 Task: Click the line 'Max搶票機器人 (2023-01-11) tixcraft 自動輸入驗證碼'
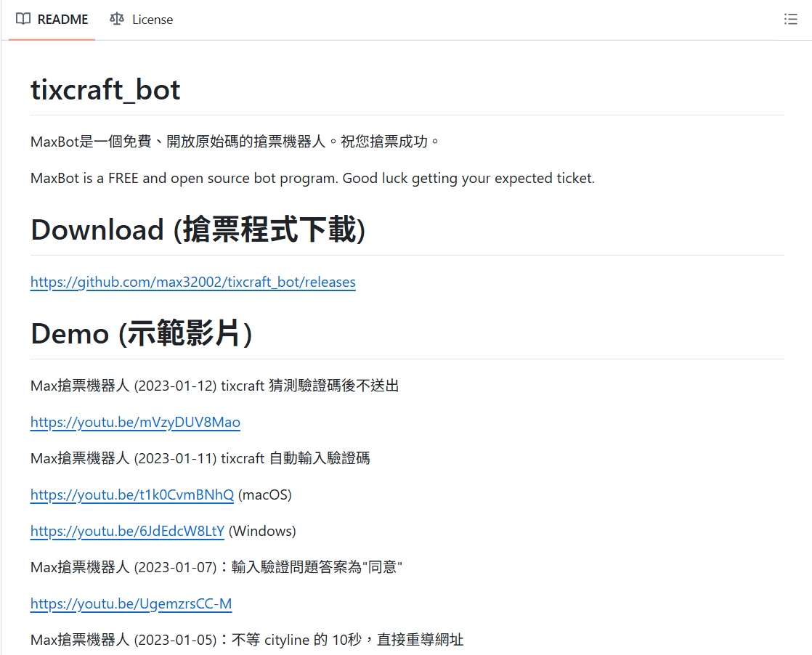tap(200, 458)
